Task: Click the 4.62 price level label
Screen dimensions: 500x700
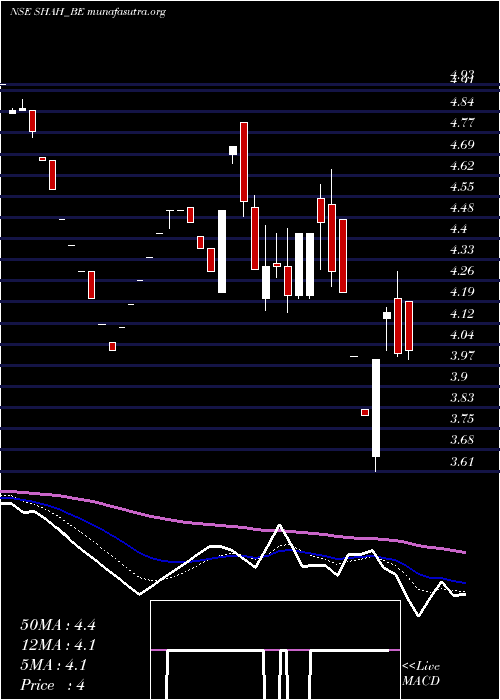Action: click(462, 166)
